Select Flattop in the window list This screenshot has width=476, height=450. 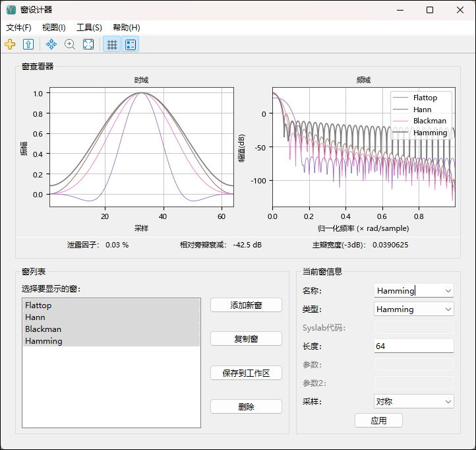click(x=38, y=305)
